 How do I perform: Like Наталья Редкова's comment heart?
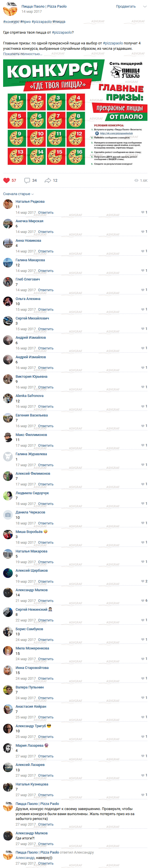pos(143,212)
